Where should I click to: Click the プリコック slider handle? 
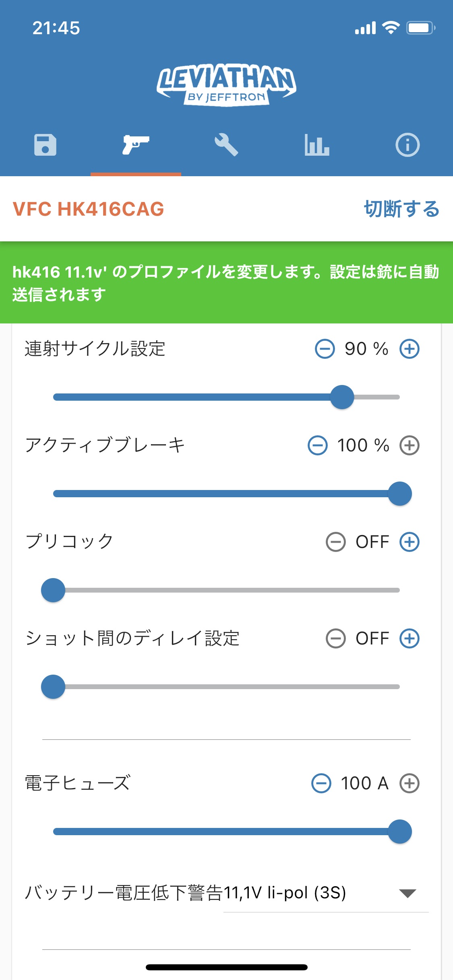point(53,590)
